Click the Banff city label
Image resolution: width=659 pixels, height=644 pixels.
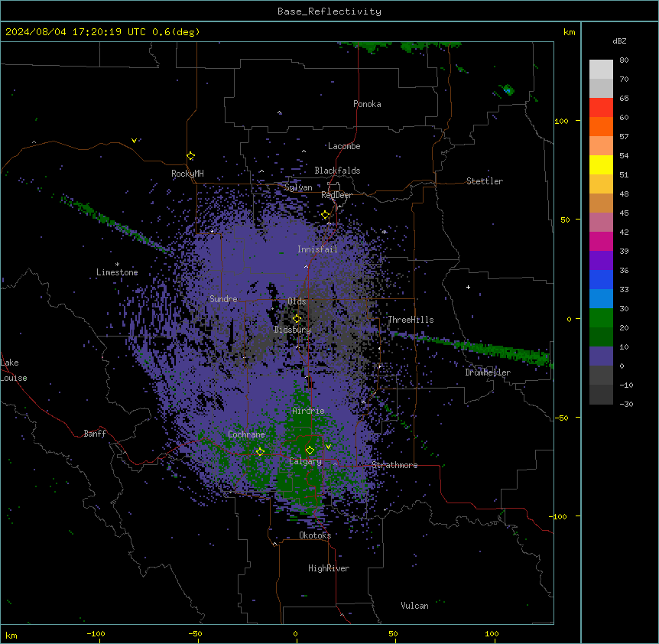point(95,434)
